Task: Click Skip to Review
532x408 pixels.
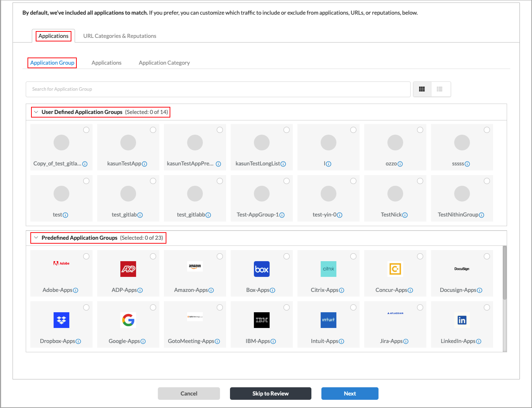Action: pos(270,393)
